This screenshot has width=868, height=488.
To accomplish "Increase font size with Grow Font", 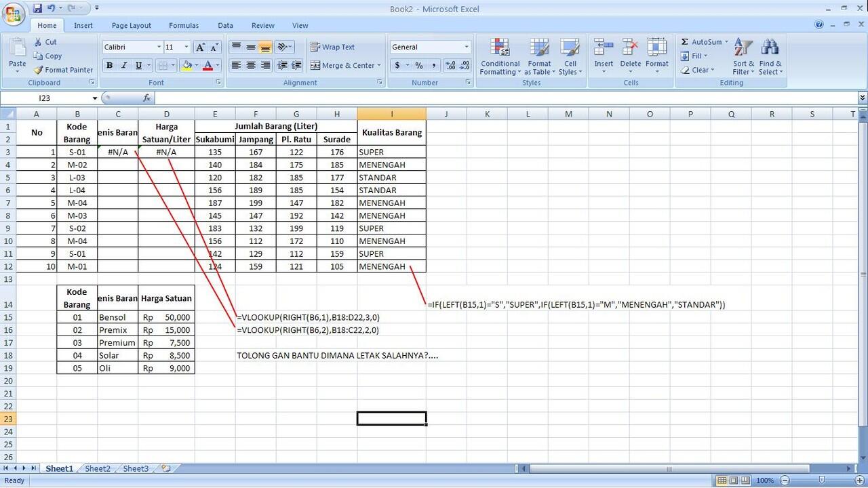I will click(200, 47).
